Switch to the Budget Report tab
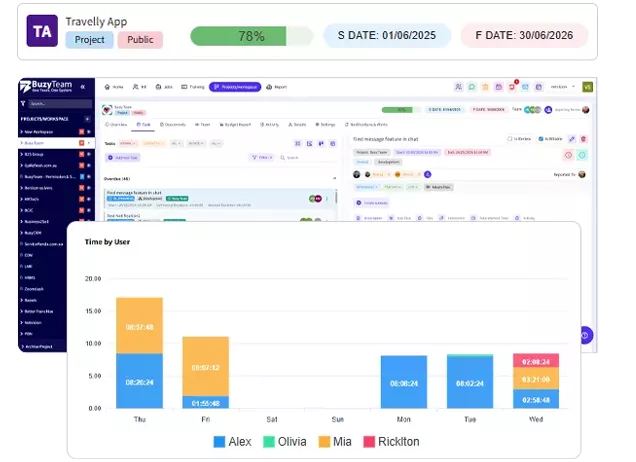 point(235,125)
